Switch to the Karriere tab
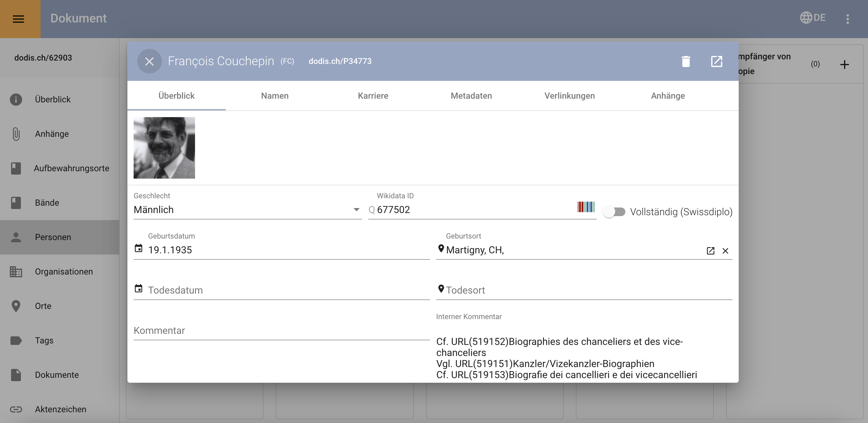Screen dimensions: 868x423 point(373,96)
